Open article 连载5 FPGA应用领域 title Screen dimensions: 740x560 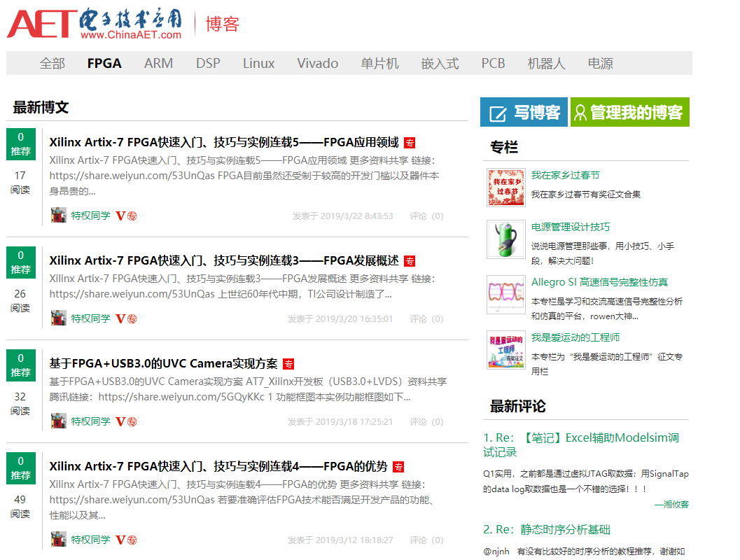[224, 142]
